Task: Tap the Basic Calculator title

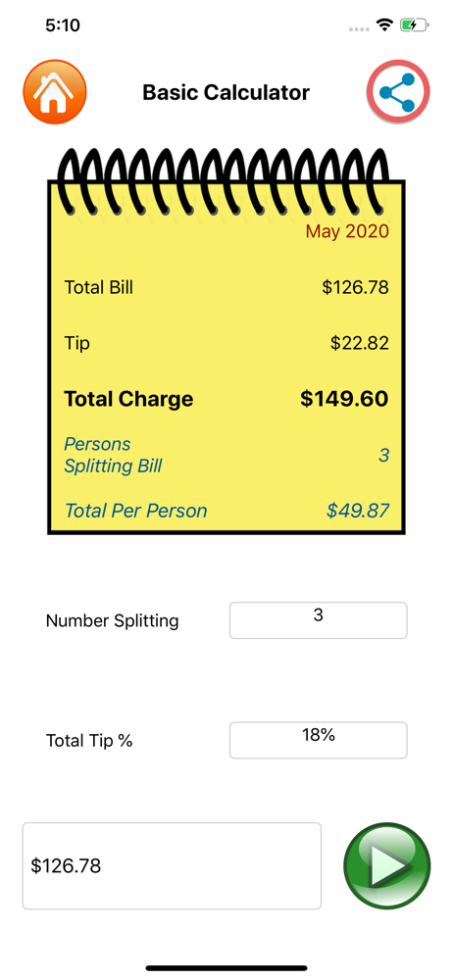Action: pyautogui.click(x=226, y=92)
